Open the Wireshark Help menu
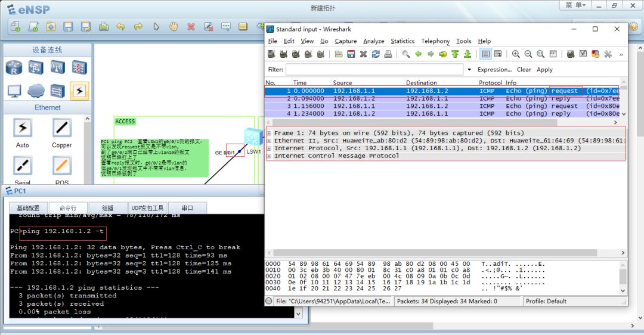 484,41
